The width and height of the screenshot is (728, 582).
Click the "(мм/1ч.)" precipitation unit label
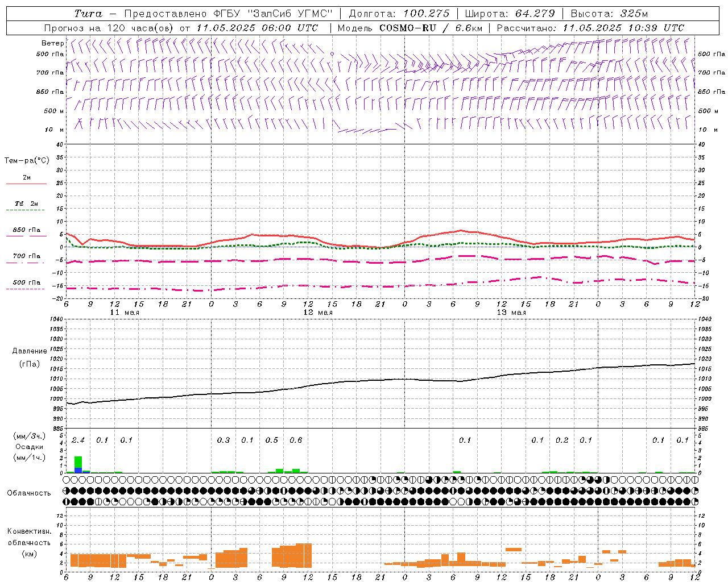click(29, 458)
